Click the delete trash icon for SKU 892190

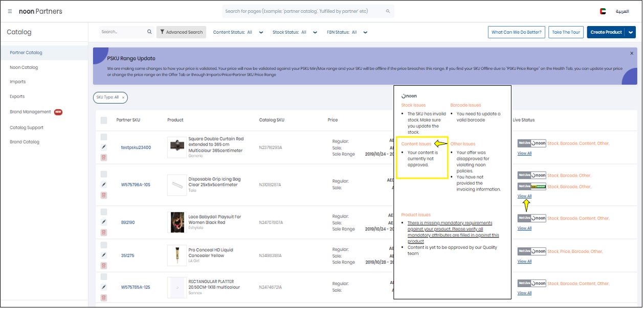(x=104, y=232)
